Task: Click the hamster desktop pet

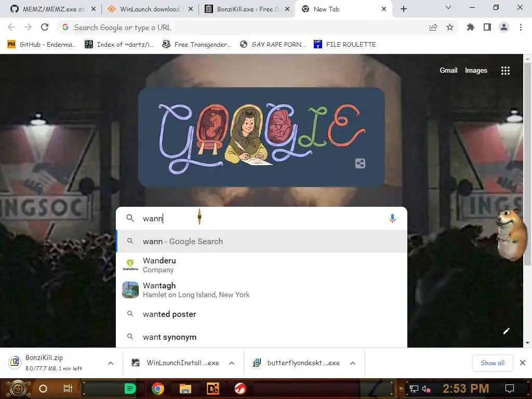Action: coord(512,234)
